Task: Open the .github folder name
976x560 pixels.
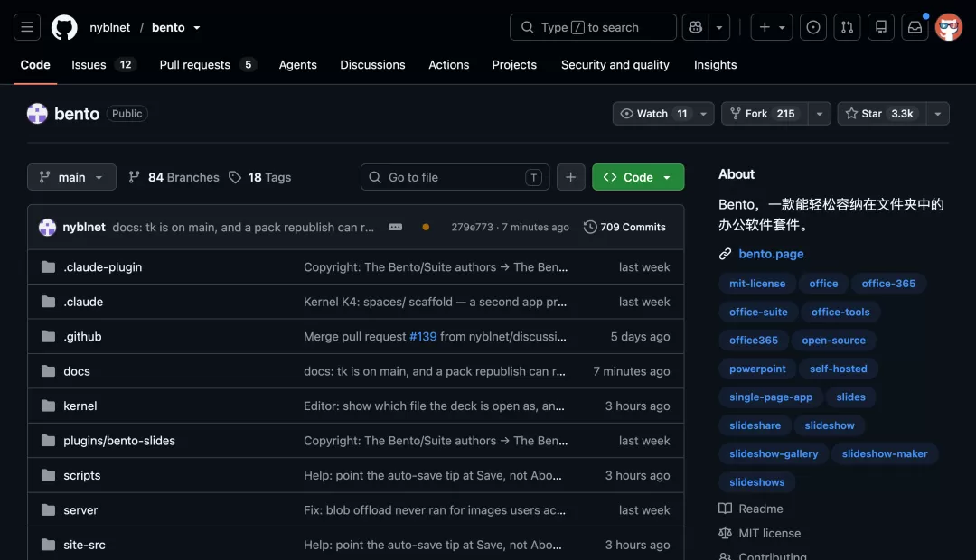Action: 82,337
